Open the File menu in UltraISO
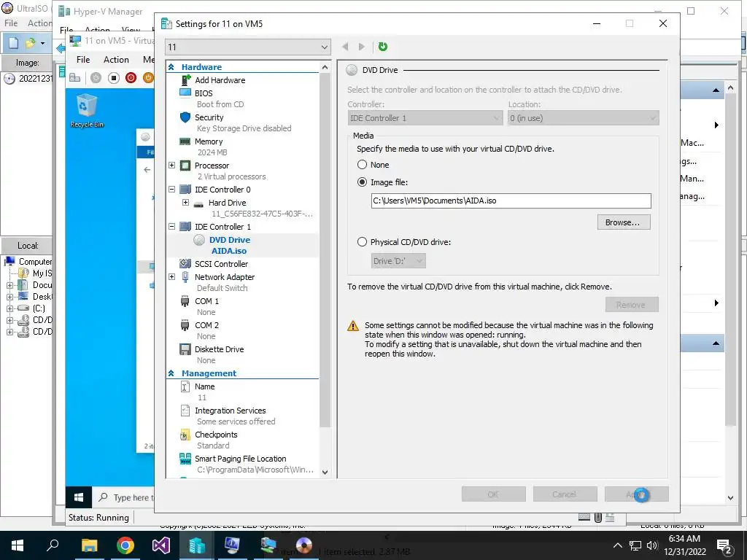The width and height of the screenshot is (747, 560). [x=11, y=23]
